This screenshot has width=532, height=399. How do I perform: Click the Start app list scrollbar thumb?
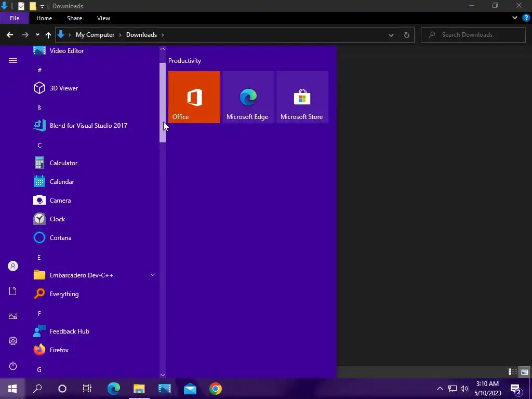coord(163,102)
